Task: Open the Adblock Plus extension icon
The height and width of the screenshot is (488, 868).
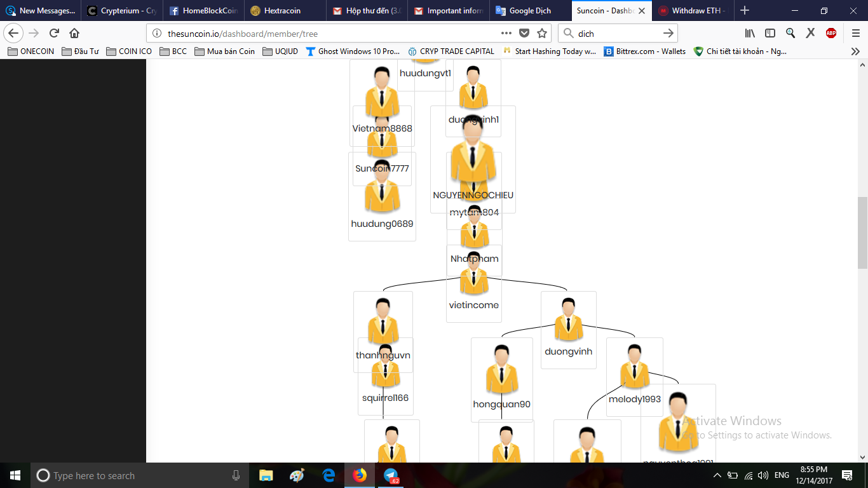Action: pyautogui.click(x=831, y=33)
